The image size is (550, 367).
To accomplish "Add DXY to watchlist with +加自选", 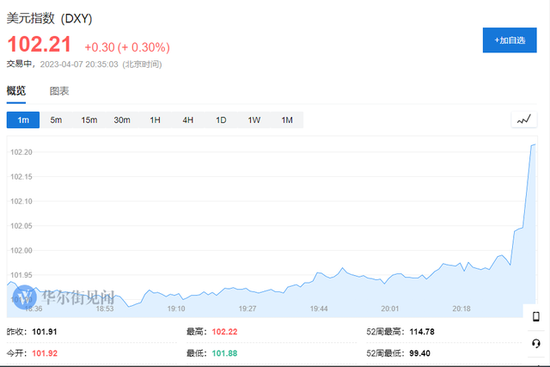I will point(510,40).
